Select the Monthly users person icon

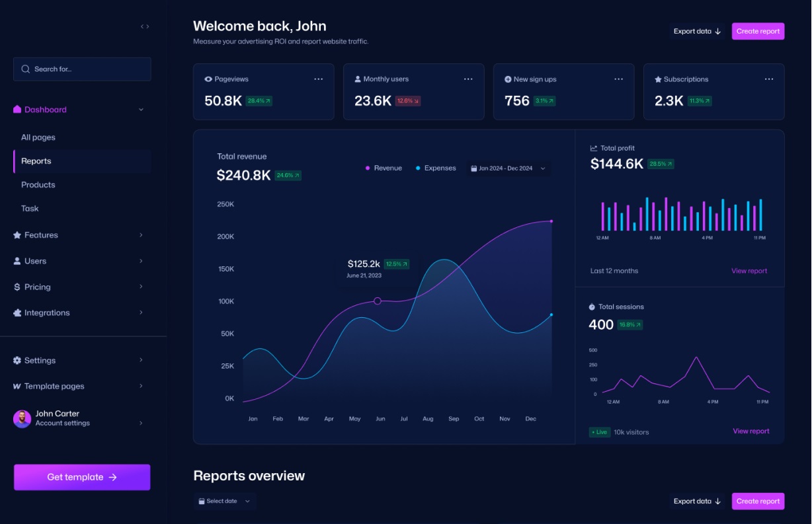click(359, 79)
